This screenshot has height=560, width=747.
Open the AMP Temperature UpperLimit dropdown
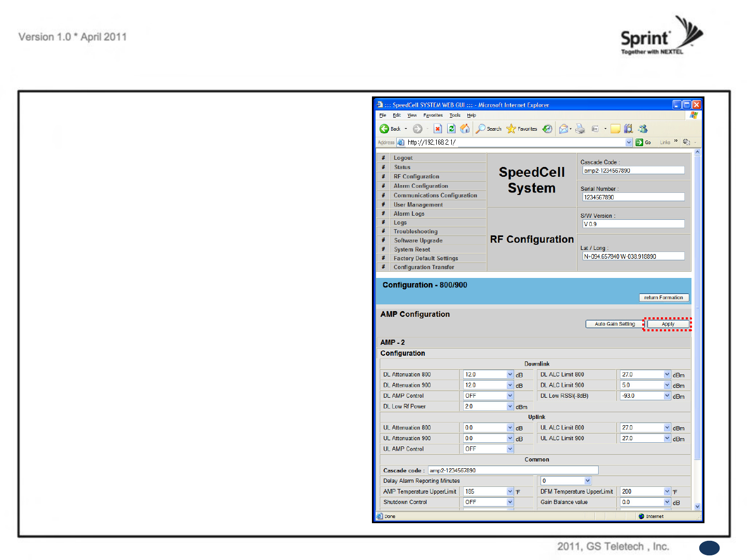[510, 492]
